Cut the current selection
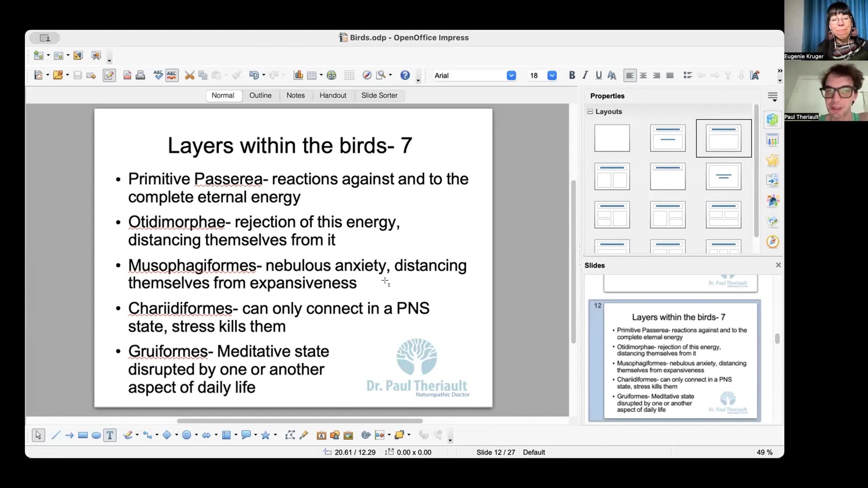 pyautogui.click(x=189, y=75)
